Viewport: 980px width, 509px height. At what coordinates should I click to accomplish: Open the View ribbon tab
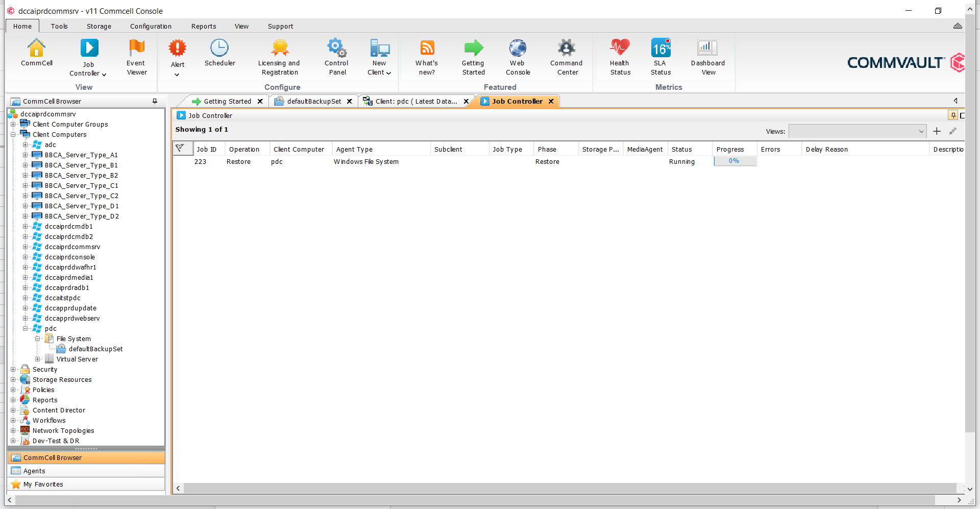241,26
